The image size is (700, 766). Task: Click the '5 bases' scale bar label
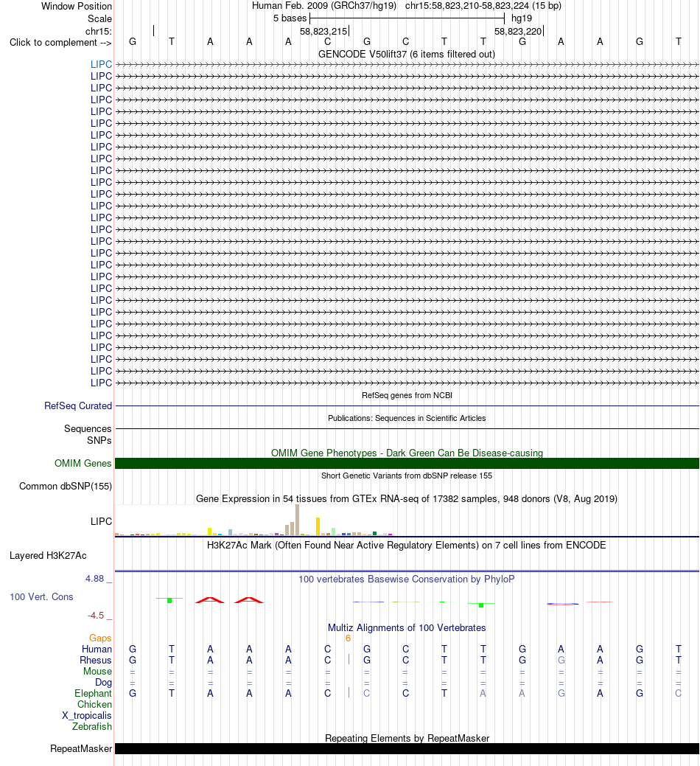click(x=290, y=18)
